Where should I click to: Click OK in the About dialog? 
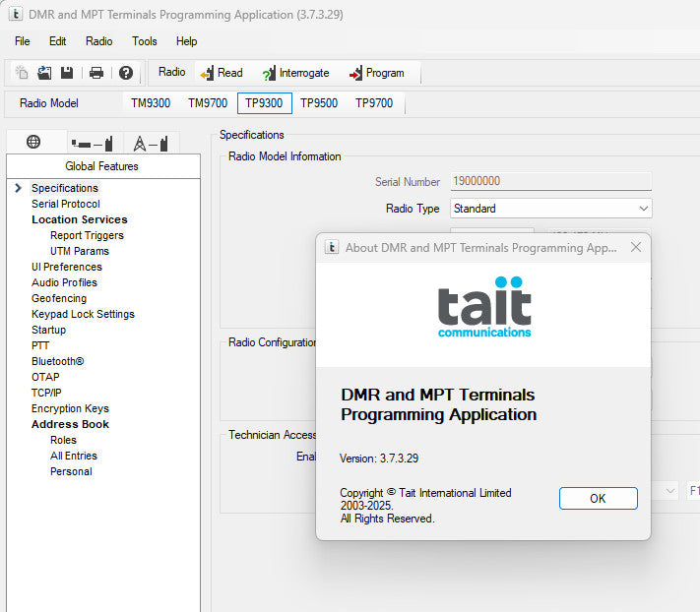(599, 498)
